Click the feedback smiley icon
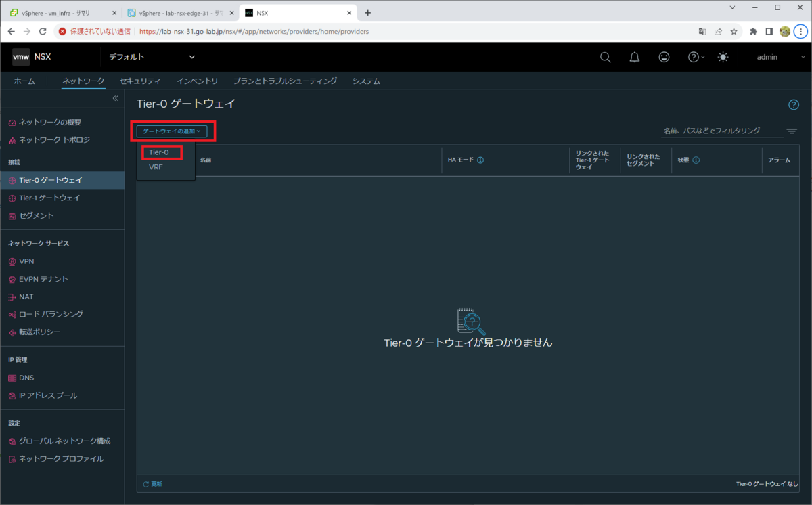 click(x=664, y=57)
